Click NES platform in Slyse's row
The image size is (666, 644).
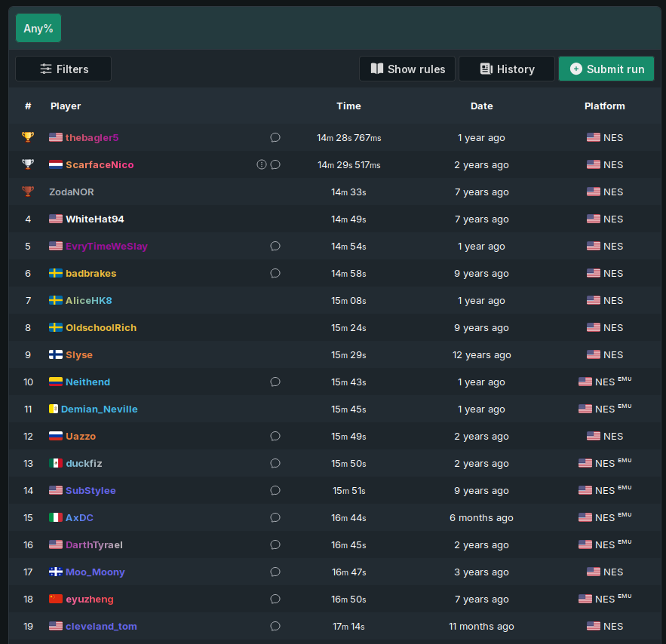(605, 355)
